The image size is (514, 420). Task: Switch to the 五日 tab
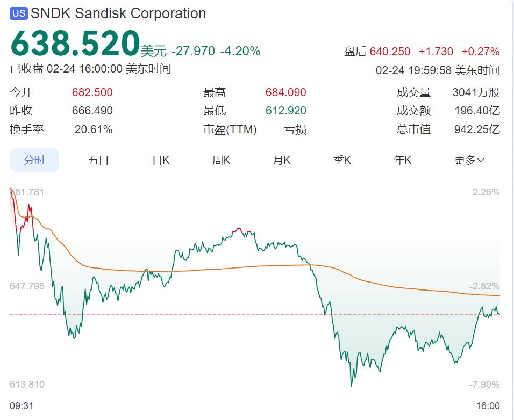(x=98, y=160)
